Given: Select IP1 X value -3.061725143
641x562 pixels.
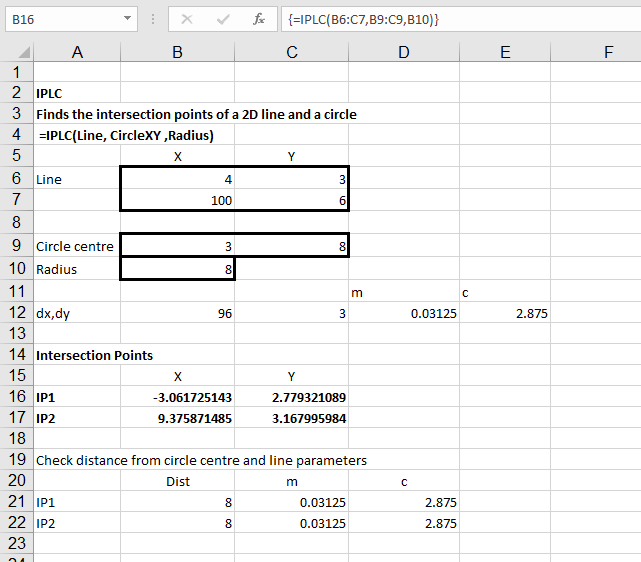Looking at the screenshot, I should click(x=177, y=397).
